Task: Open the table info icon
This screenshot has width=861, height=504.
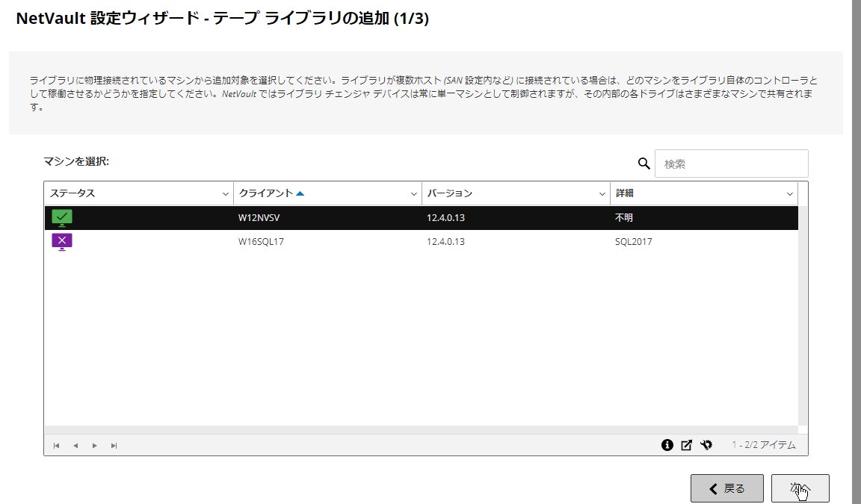Action: 667,445
